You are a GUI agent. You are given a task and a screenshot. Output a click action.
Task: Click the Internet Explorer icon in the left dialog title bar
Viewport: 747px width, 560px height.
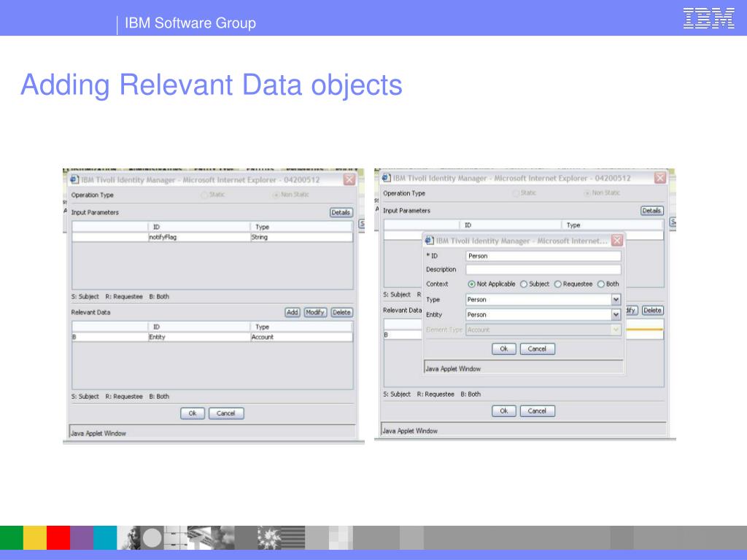tap(74, 179)
